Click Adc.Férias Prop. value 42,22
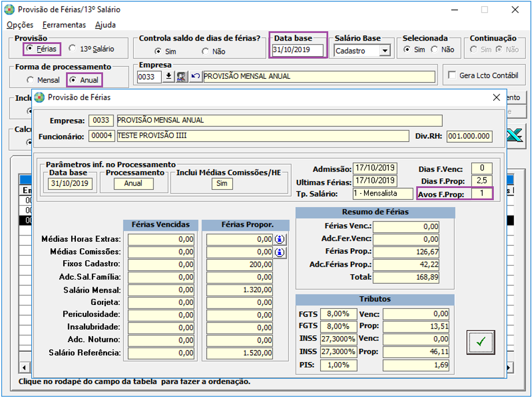The height and width of the screenshot is (398, 532). click(x=406, y=265)
